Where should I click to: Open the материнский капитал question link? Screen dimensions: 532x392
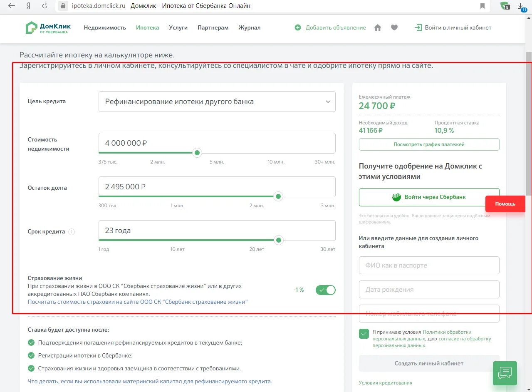click(x=150, y=381)
